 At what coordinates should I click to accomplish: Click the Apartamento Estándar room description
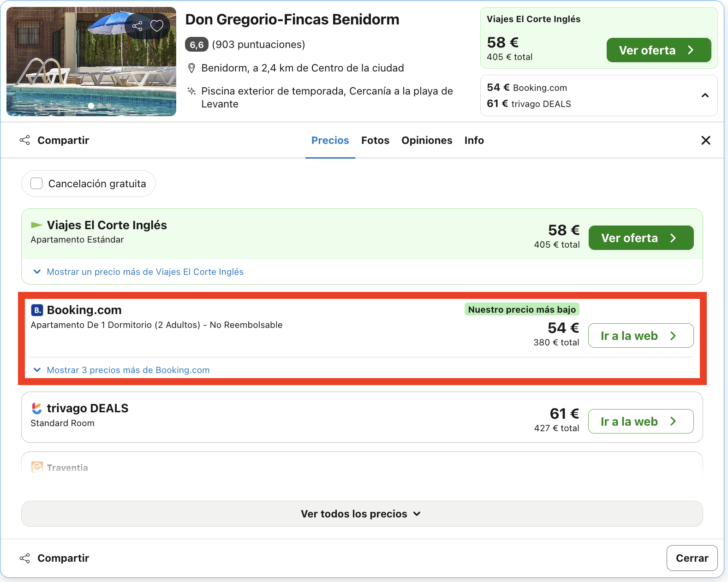(77, 239)
